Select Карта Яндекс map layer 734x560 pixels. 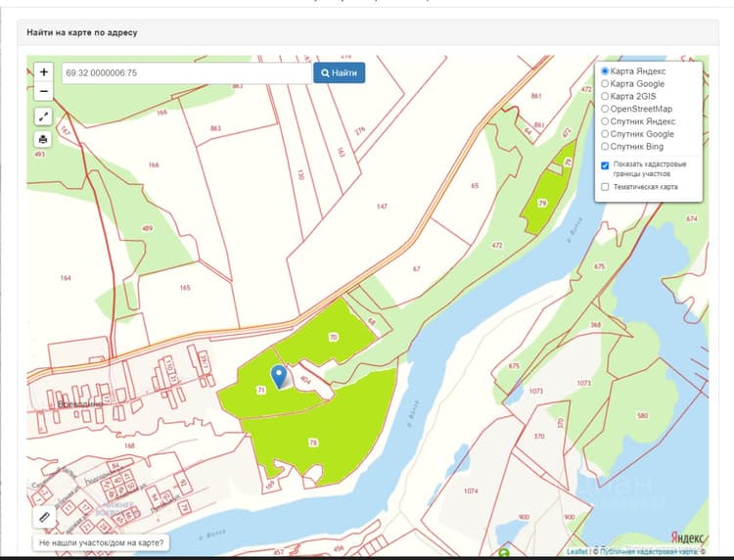tap(605, 71)
